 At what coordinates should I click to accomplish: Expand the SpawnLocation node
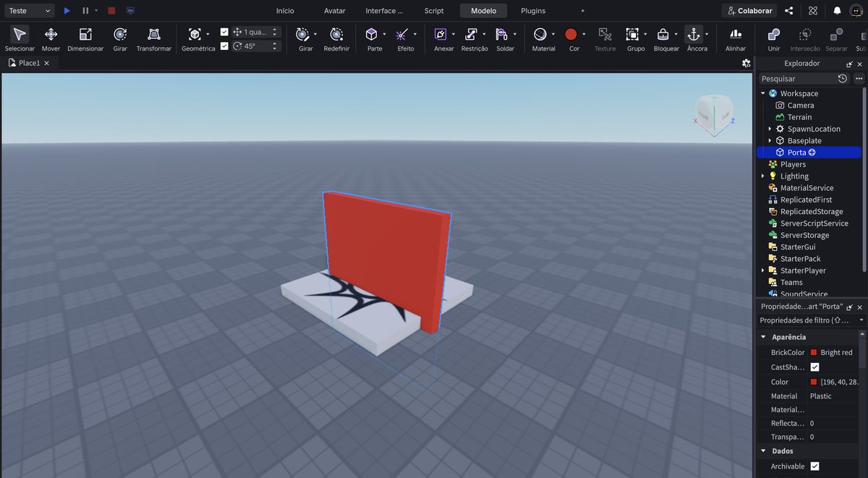pos(770,129)
